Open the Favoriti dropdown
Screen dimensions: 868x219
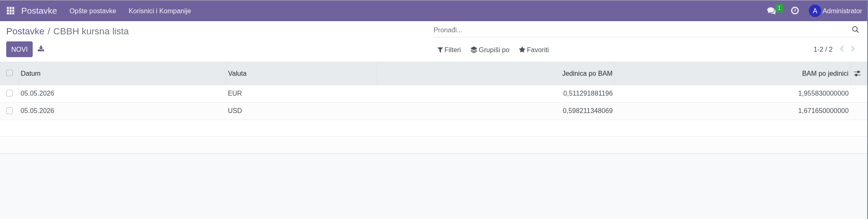coord(534,50)
